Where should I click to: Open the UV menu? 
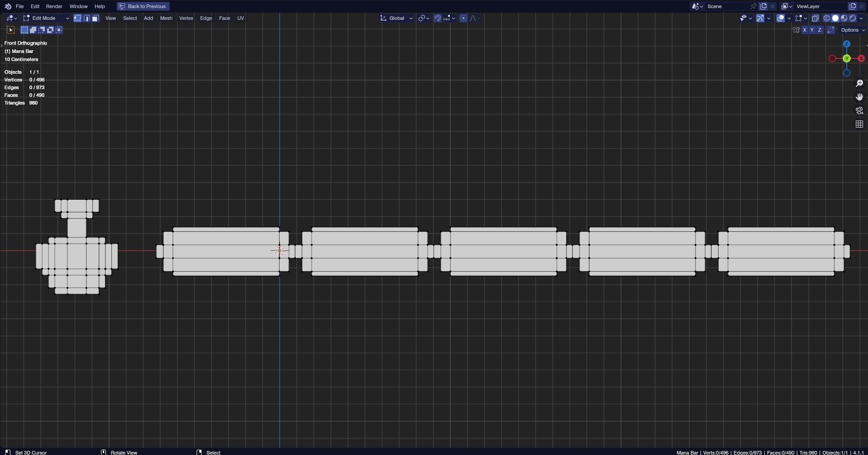pyautogui.click(x=241, y=18)
